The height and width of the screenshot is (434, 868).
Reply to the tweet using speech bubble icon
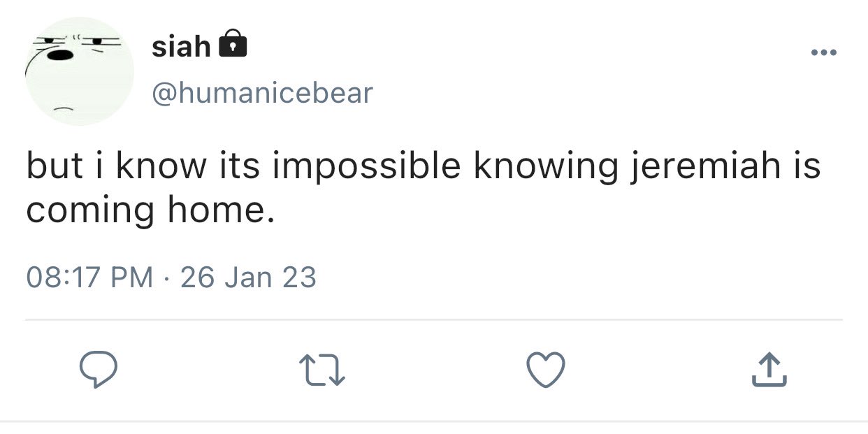[x=96, y=370]
